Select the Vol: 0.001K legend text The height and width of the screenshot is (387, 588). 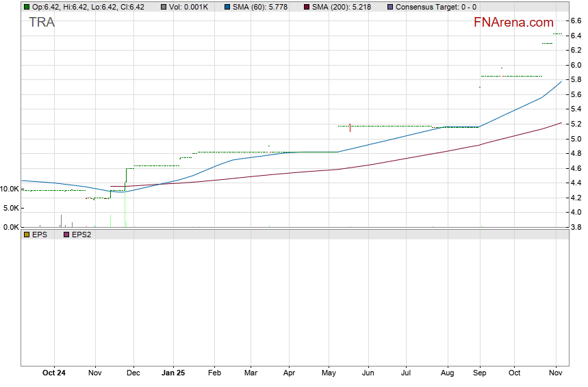click(x=191, y=7)
